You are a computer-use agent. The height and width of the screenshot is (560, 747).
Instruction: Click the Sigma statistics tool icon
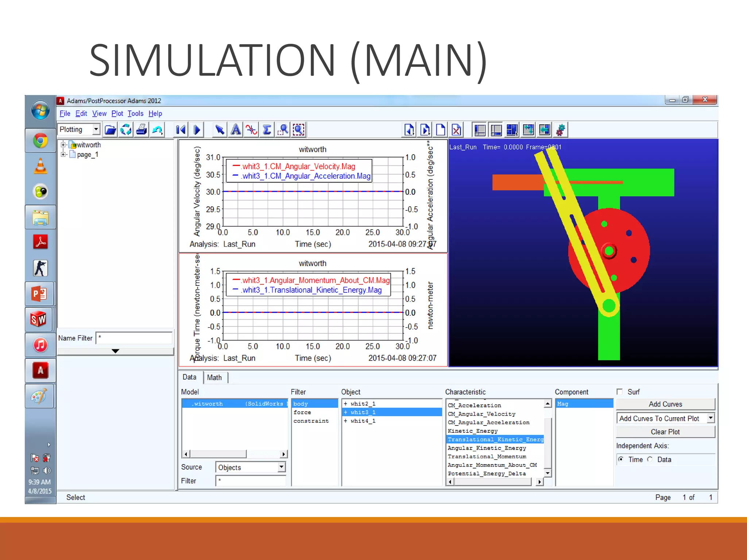(x=267, y=130)
